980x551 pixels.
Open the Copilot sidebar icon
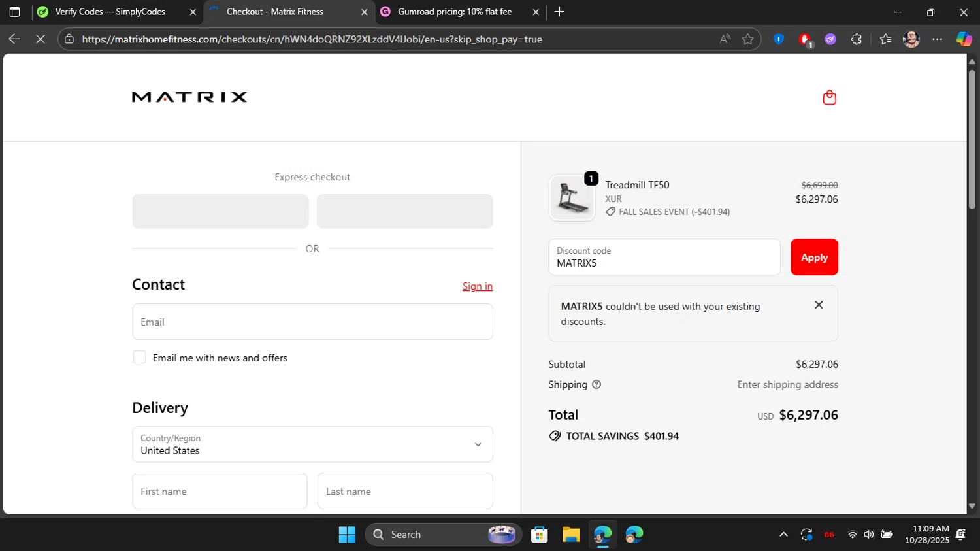964,39
